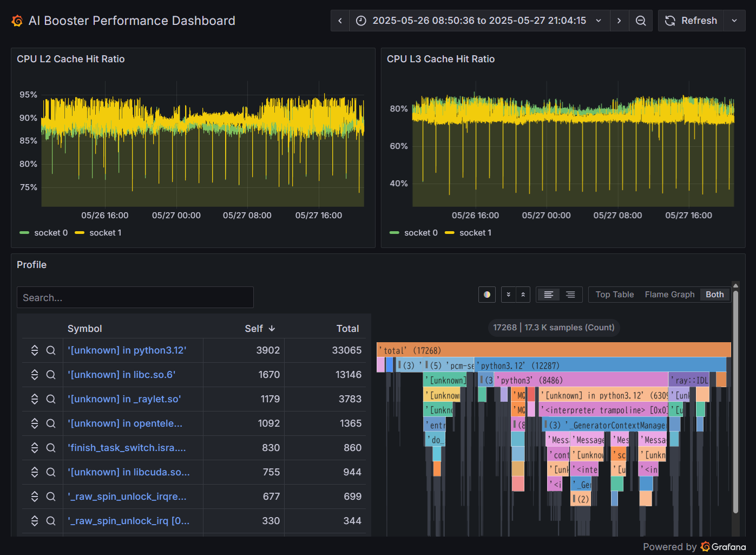756x555 pixels.
Task: Select 'ray::IDL' flame graph bar
Action: click(x=689, y=380)
